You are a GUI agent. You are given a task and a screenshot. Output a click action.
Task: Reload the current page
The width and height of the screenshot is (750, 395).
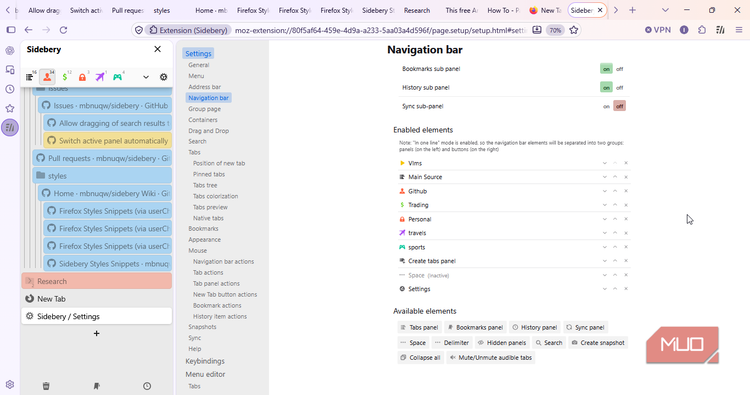point(63,30)
